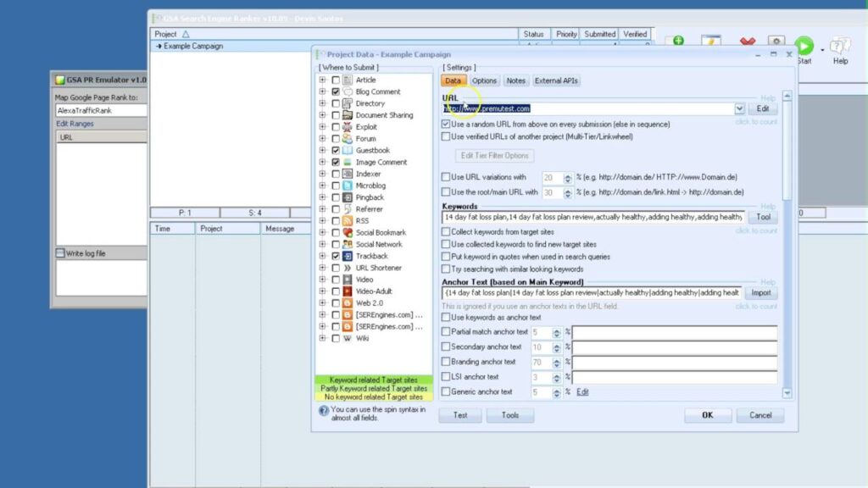
Task: Expand the Article tree node
Action: click(323, 80)
